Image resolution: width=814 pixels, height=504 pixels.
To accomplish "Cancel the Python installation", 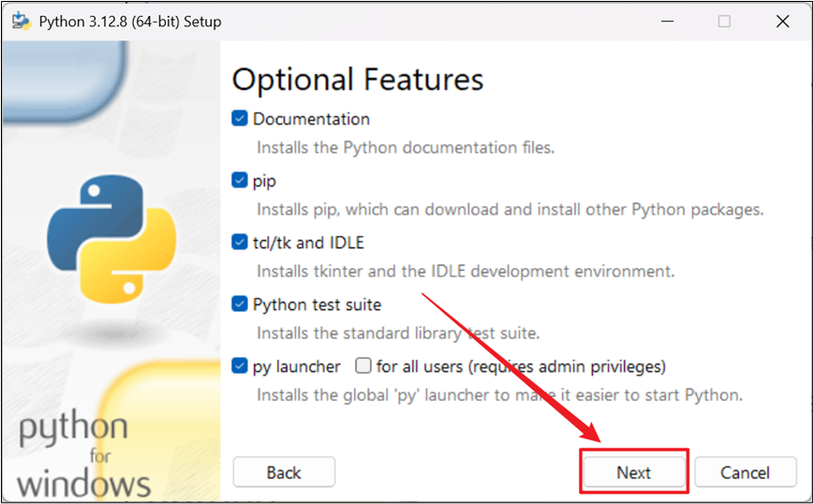I will pyautogui.click(x=745, y=472).
